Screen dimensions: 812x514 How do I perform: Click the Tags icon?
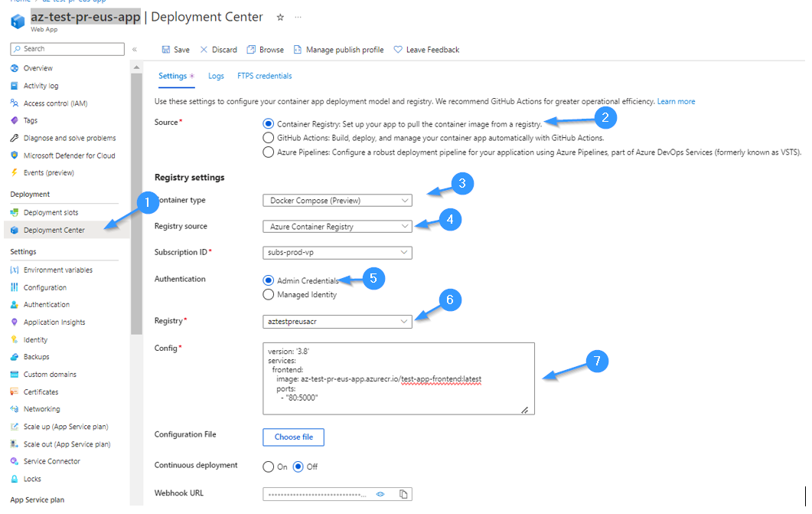pyautogui.click(x=15, y=120)
